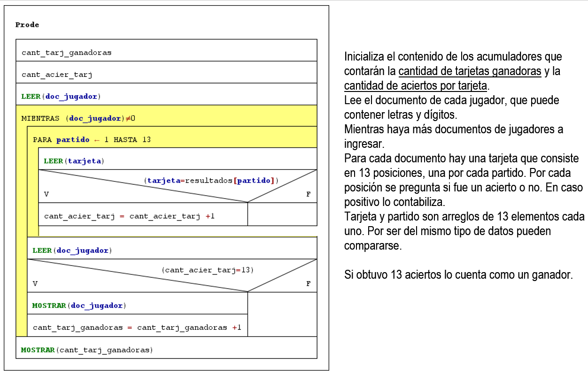The width and height of the screenshot is (588, 373).
Task: Click the F label beside the tarjeta condition
Action: pyautogui.click(x=308, y=194)
